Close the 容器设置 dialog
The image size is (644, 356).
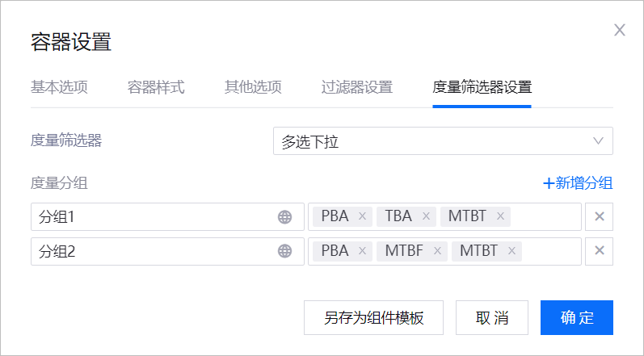point(620,30)
